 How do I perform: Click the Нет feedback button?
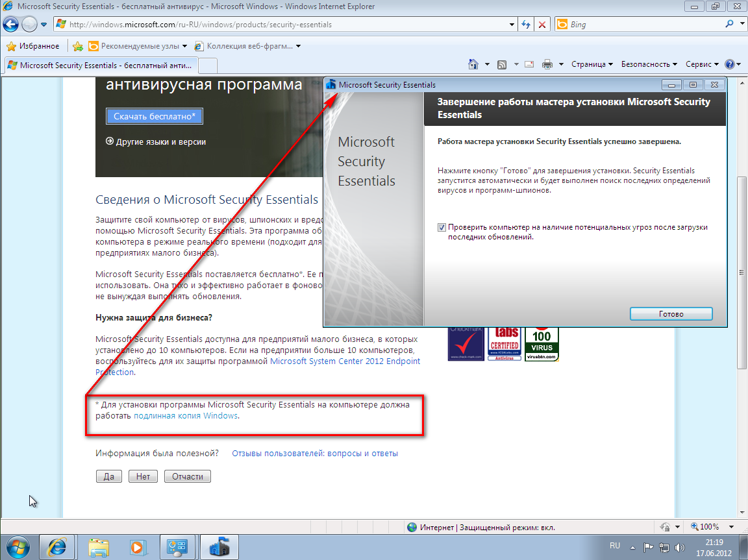click(143, 476)
